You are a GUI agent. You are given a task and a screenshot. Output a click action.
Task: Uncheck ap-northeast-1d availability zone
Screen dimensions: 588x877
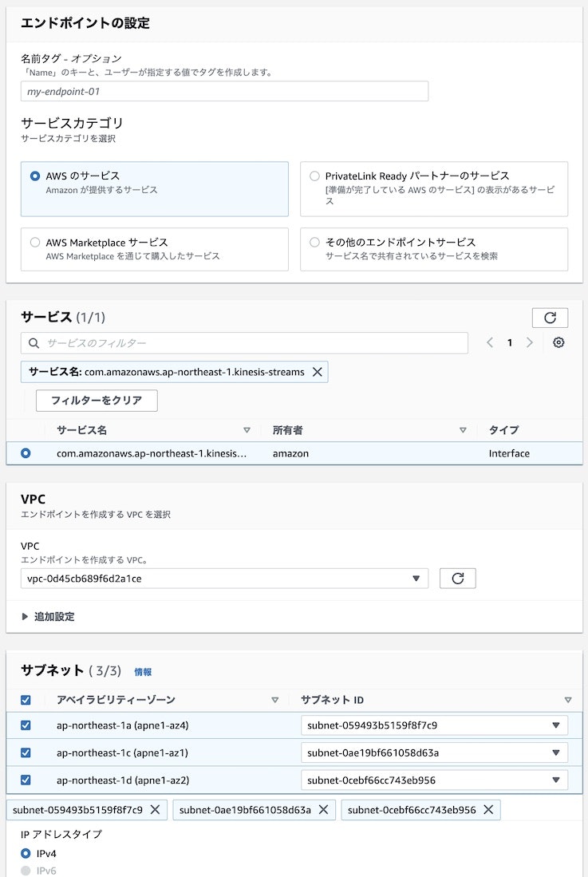pos(26,780)
